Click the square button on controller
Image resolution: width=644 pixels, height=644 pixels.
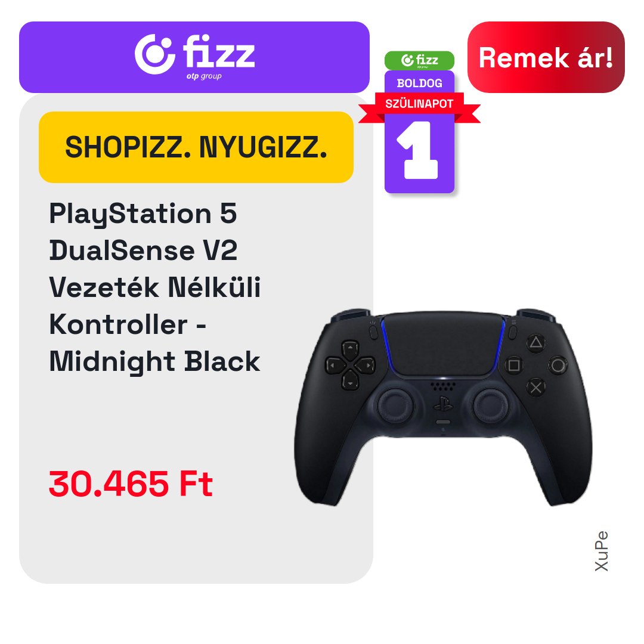[514, 365]
